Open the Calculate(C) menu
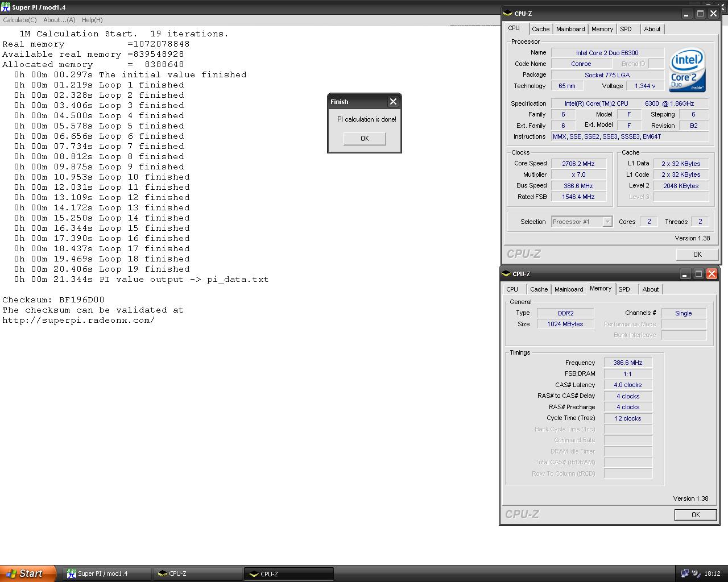 (20, 20)
